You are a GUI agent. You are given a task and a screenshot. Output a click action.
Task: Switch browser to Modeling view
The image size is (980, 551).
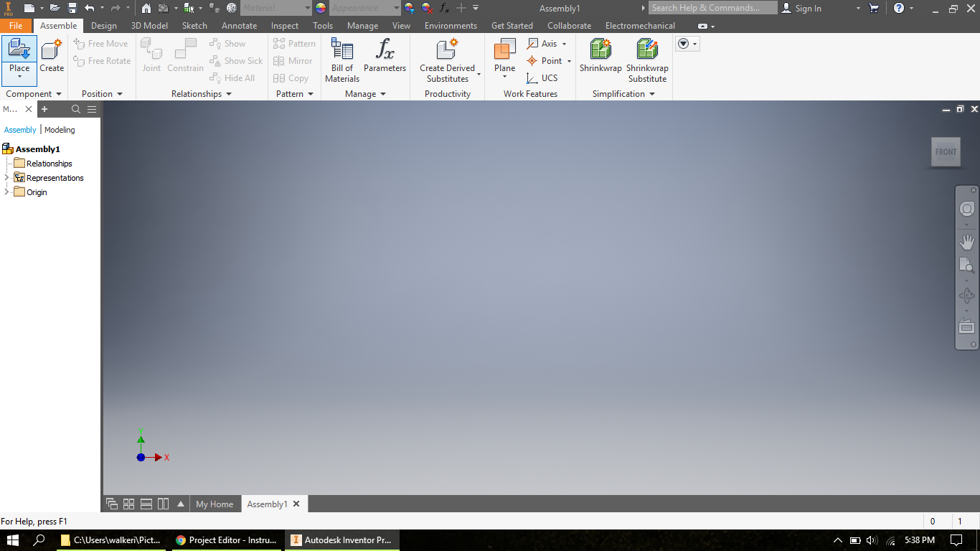[x=60, y=130]
